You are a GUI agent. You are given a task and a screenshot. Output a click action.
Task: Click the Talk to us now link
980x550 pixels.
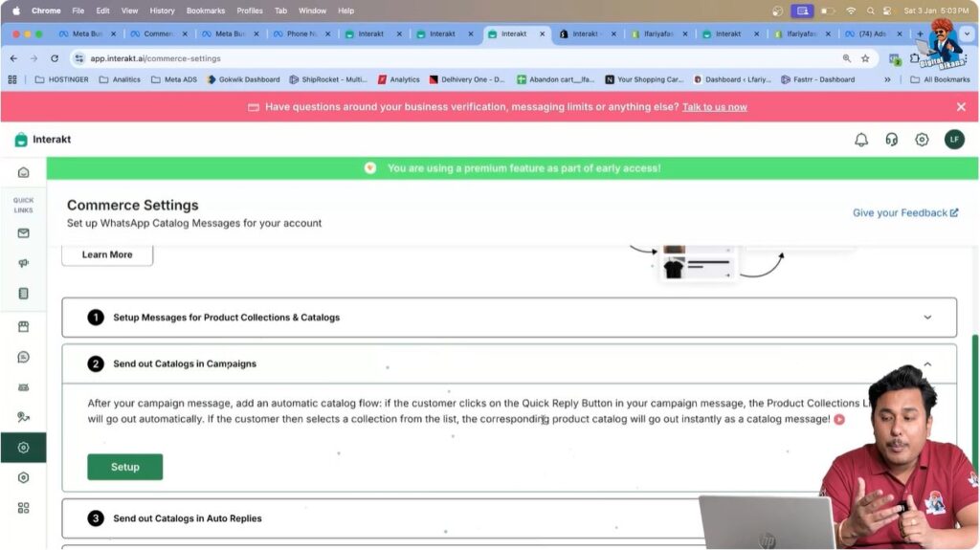coord(714,107)
